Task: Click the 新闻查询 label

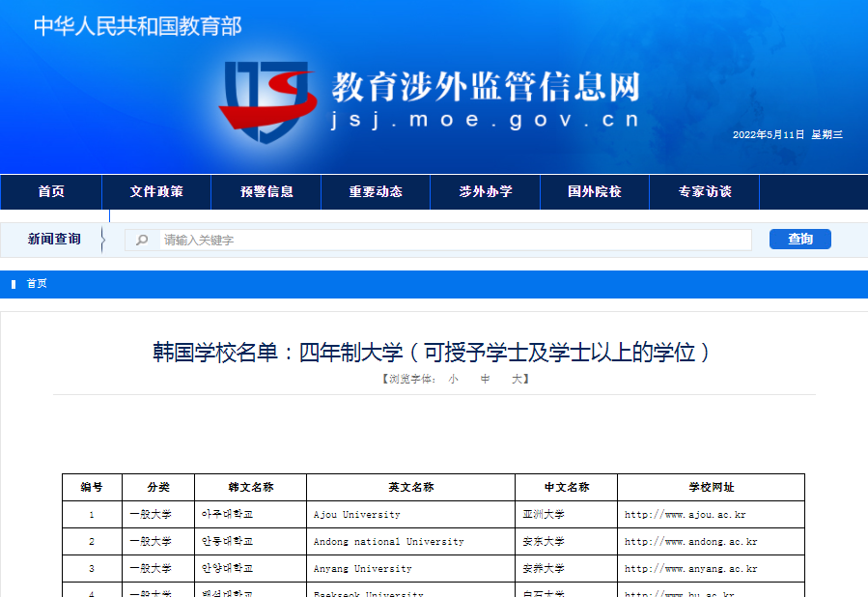Action: point(56,239)
